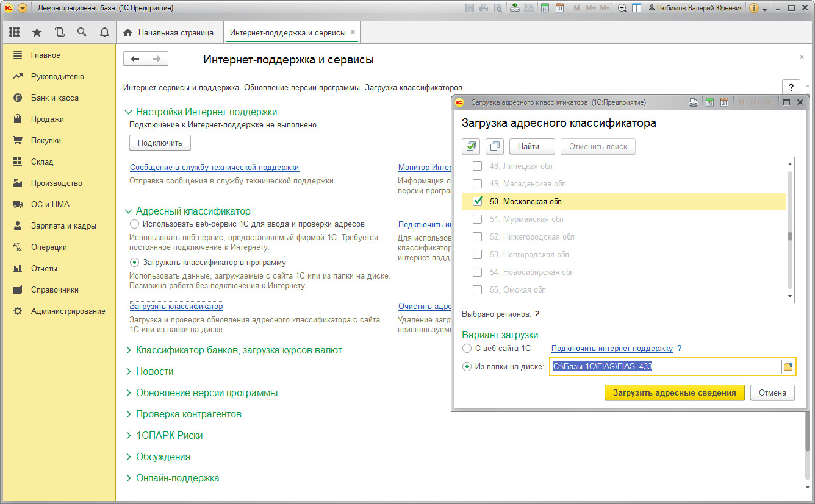Open 'Зарплата и кадры' sidebar section
This screenshot has height=504, width=815.
tap(63, 225)
